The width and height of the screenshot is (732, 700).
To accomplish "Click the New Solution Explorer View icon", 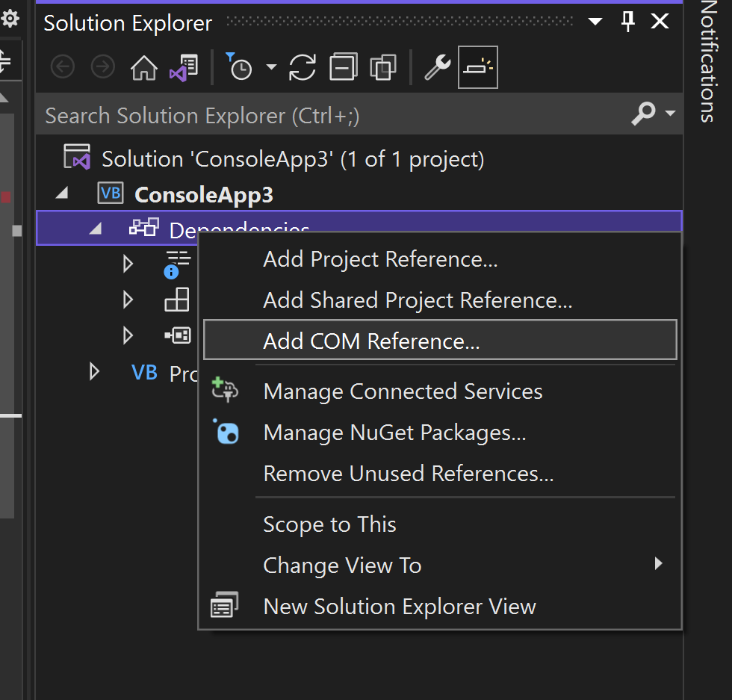I will 224,605.
